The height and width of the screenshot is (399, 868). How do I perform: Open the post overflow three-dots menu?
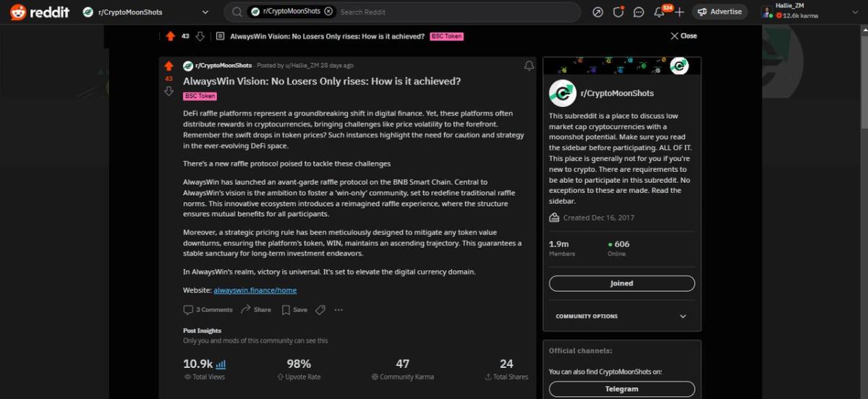pos(339,309)
